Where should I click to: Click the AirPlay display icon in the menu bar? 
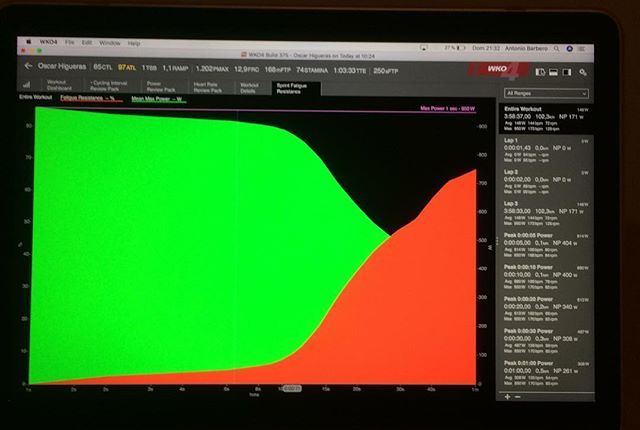(x=424, y=48)
